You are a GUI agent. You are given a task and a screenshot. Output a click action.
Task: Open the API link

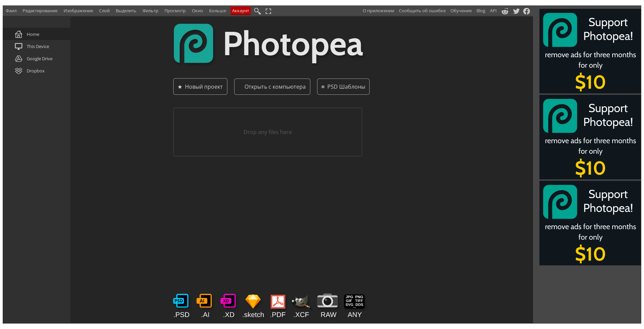[x=493, y=11]
